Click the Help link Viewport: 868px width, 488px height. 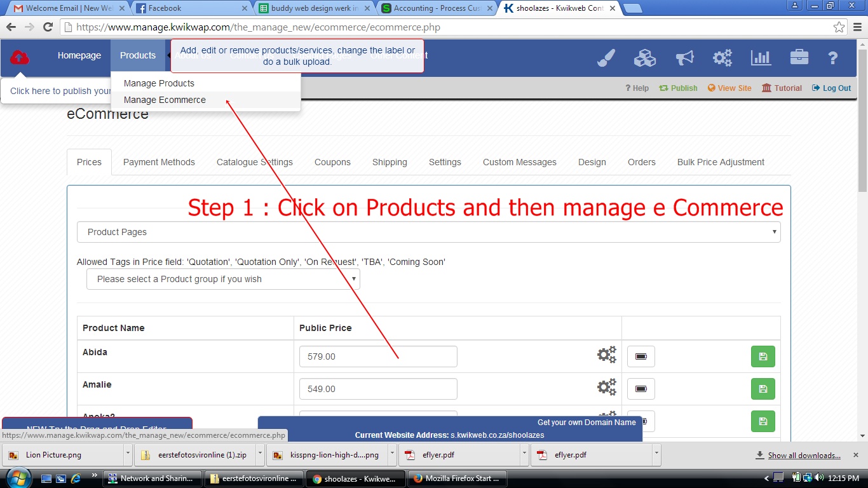pyautogui.click(x=637, y=88)
